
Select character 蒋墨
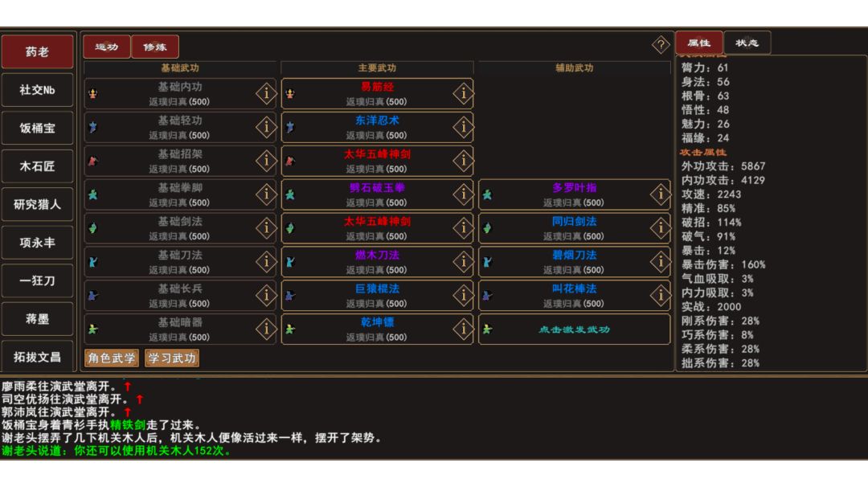point(37,319)
